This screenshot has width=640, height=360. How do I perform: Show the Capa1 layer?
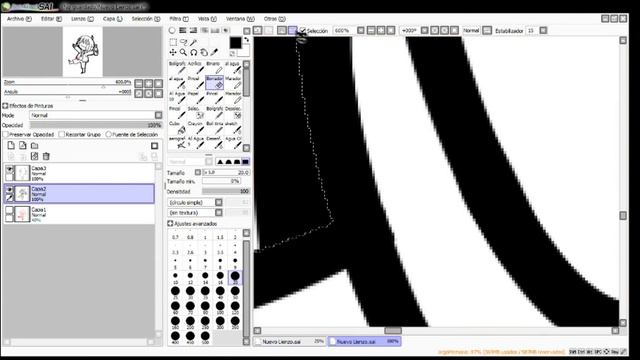pos(9,210)
